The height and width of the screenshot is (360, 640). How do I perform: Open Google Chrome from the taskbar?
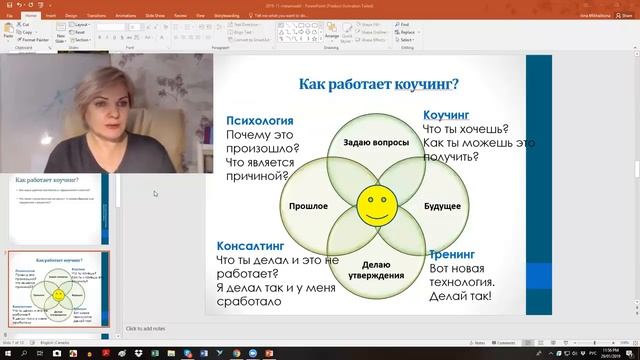(x=237, y=353)
